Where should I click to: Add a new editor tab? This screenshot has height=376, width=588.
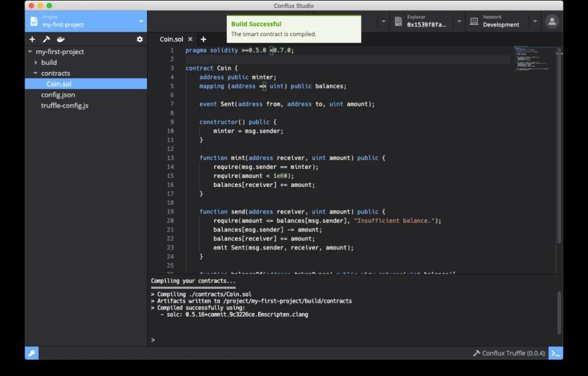tap(204, 39)
